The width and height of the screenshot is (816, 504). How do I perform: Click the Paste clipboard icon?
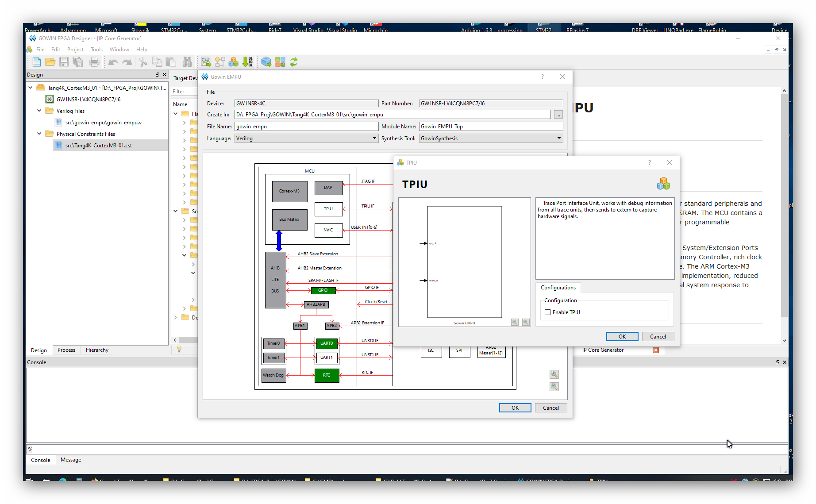pos(170,62)
